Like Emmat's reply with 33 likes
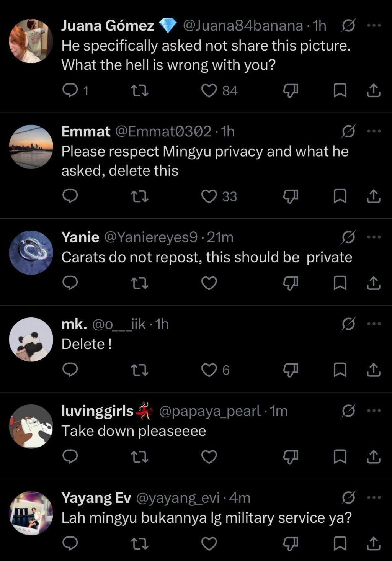 [x=209, y=196]
